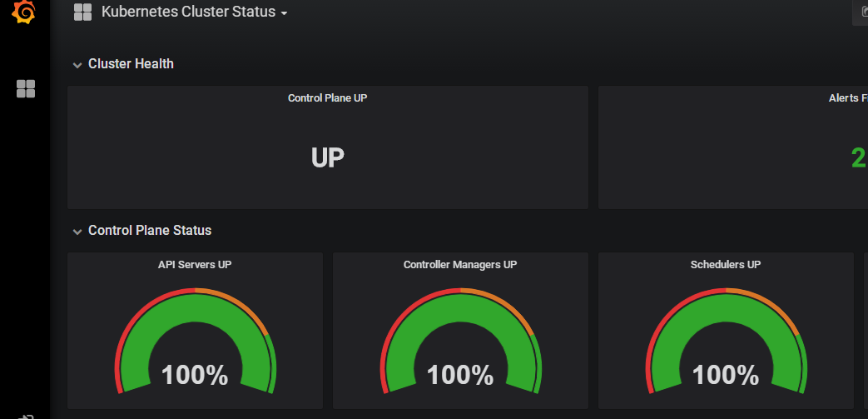Click the green alerts firing count

pos(858,157)
